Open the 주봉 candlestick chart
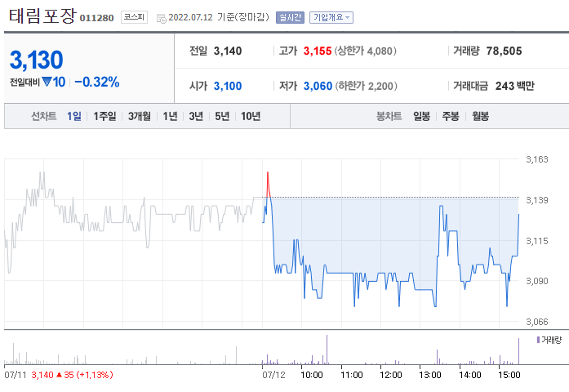Viewport: 569px width, 392px height. pos(451,116)
